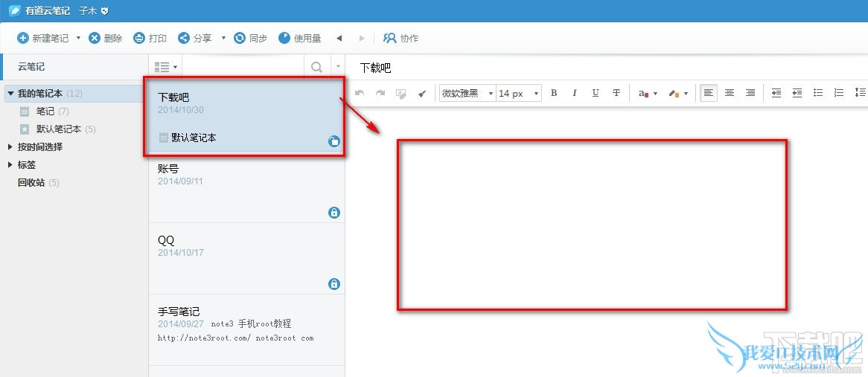Apply the font color swatch
This screenshot has height=377, width=868.
click(643, 94)
